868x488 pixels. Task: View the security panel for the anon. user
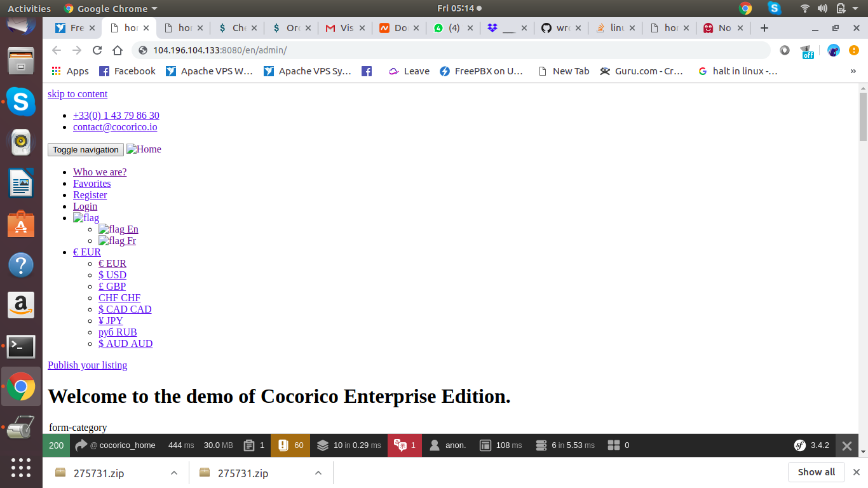(x=448, y=445)
